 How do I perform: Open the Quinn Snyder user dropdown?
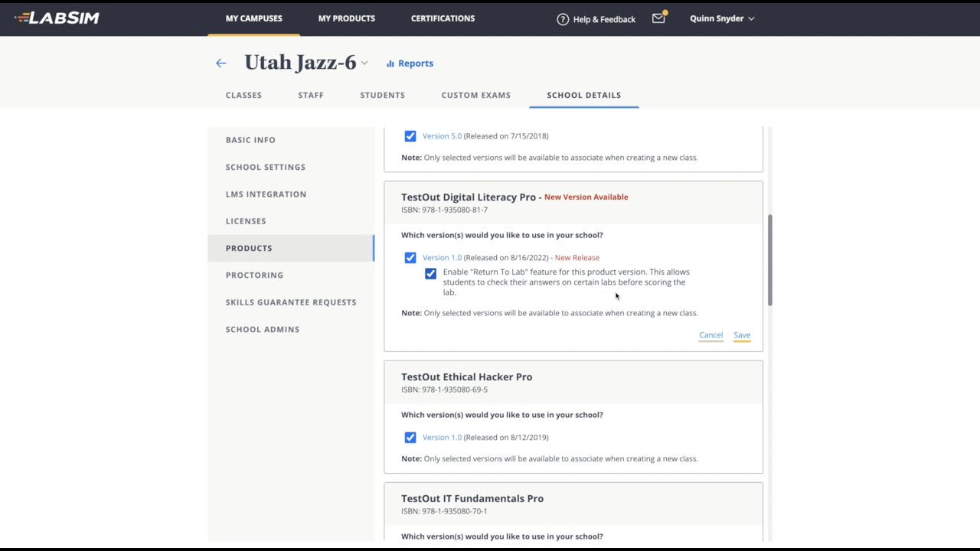coord(722,18)
